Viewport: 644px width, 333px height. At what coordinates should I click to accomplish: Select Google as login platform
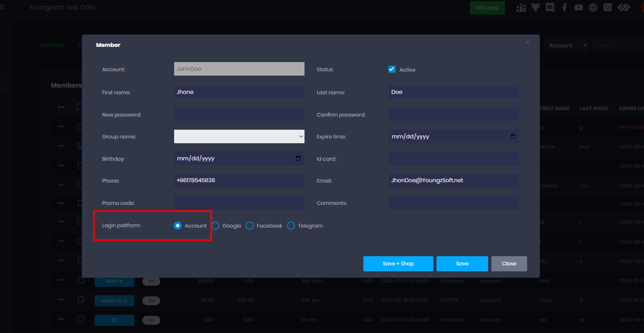click(216, 226)
